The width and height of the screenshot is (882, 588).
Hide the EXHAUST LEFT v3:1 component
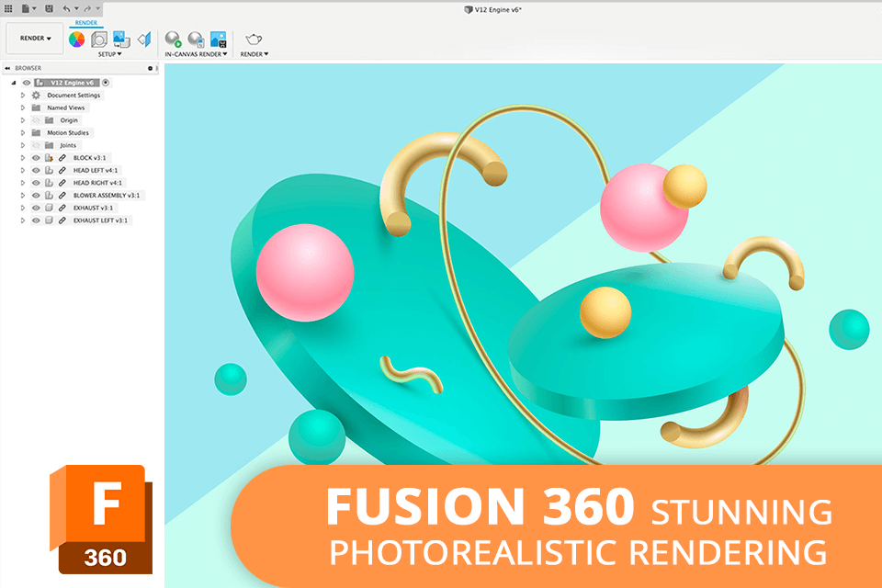click(x=36, y=220)
